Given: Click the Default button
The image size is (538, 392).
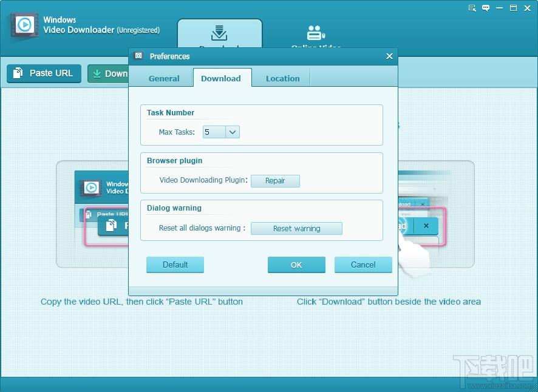Looking at the screenshot, I should click(175, 265).
